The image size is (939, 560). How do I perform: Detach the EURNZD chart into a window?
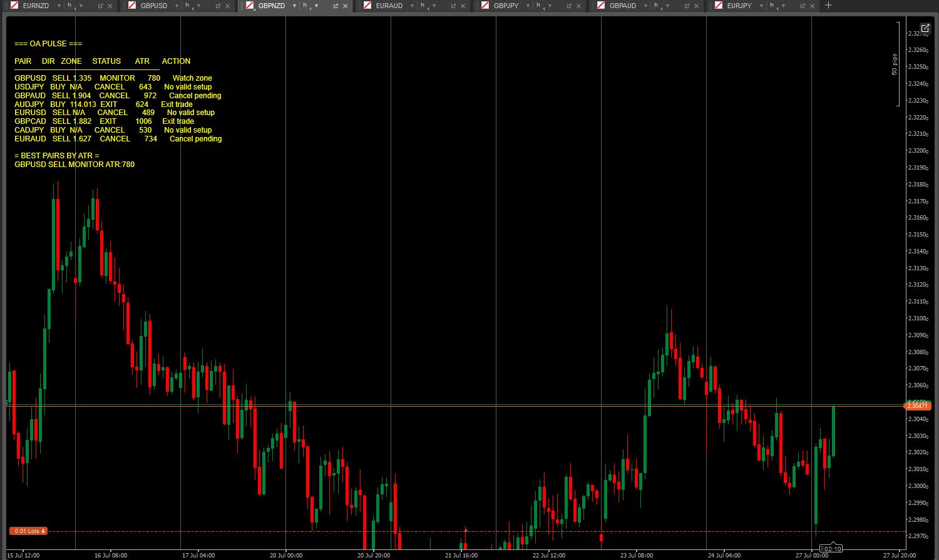click(100, 6)
